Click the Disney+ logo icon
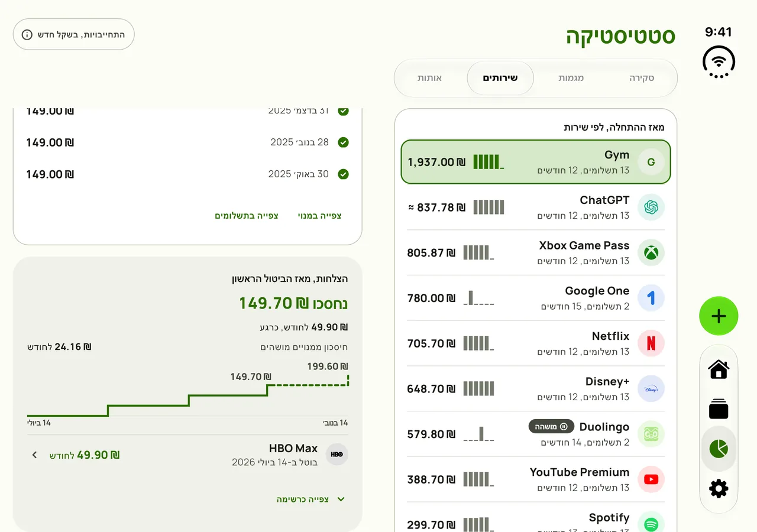Screen dimensions: 757x532 [x=651, y=389]
